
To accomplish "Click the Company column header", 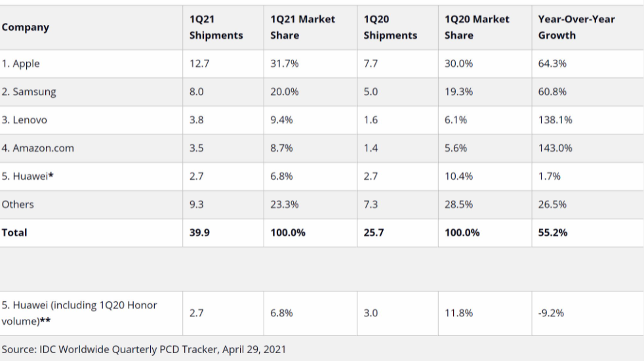I will (x=26, y=28).
